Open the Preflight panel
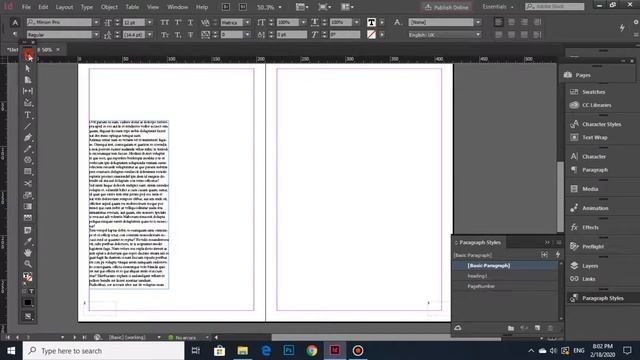 coord(587,247)
